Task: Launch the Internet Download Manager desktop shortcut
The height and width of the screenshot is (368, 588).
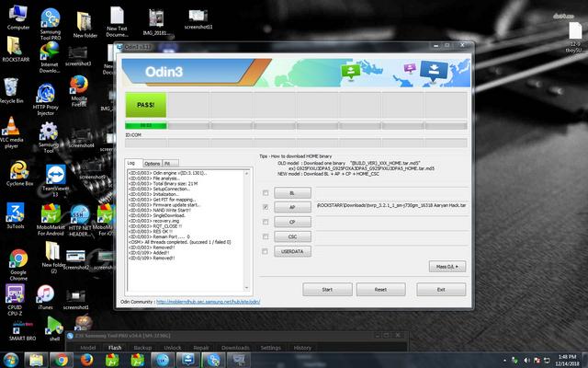Action: pos(50,57)
